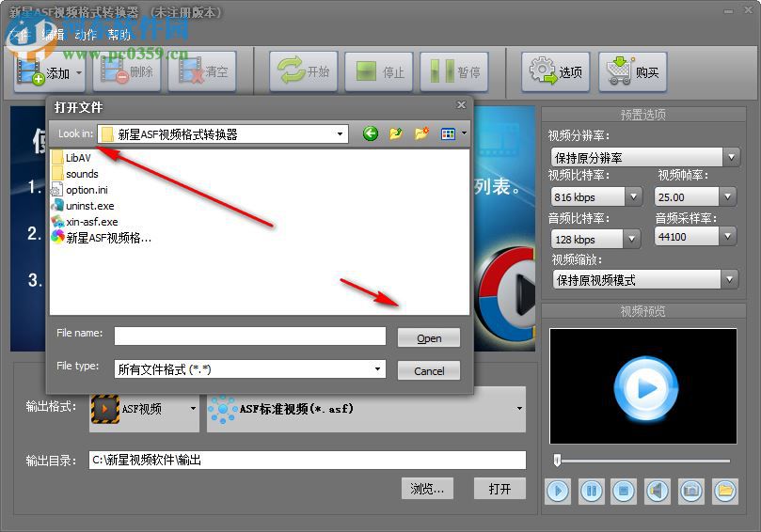Create a new folder icon
The width and height of the screenshot is (761, 532).
421,133
